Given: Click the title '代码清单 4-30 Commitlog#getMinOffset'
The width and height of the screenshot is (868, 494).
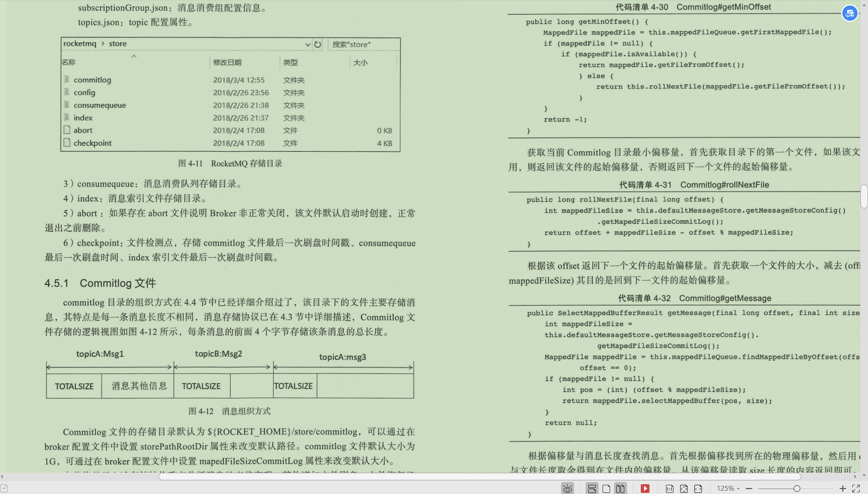Looking at the screenshot, I should (693, 7).
